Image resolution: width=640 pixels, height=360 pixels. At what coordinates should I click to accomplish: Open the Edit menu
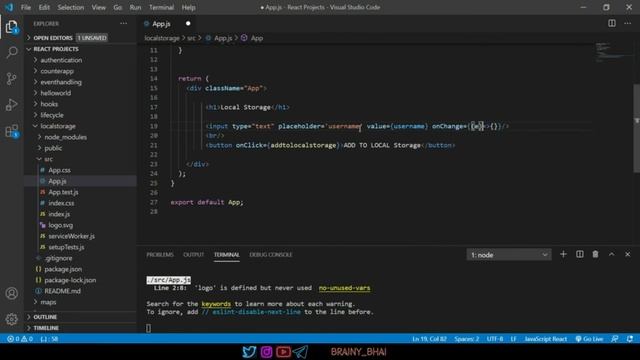tap(44, 7)
